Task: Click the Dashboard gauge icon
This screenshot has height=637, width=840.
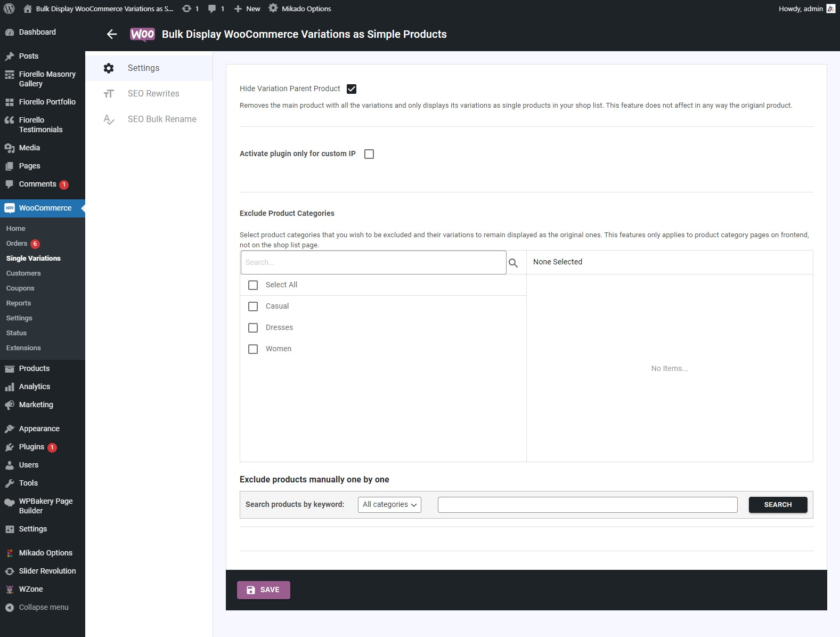Action: [x=10, y=32]
